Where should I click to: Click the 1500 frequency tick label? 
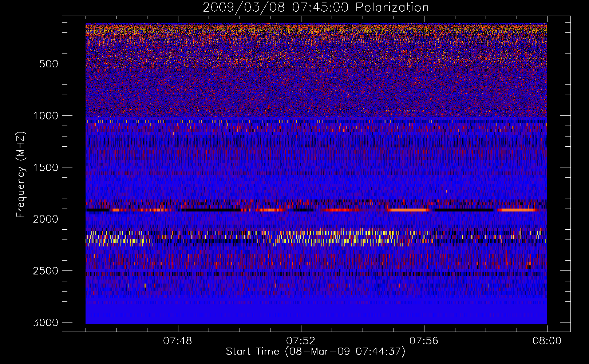(x=46, y=167)
